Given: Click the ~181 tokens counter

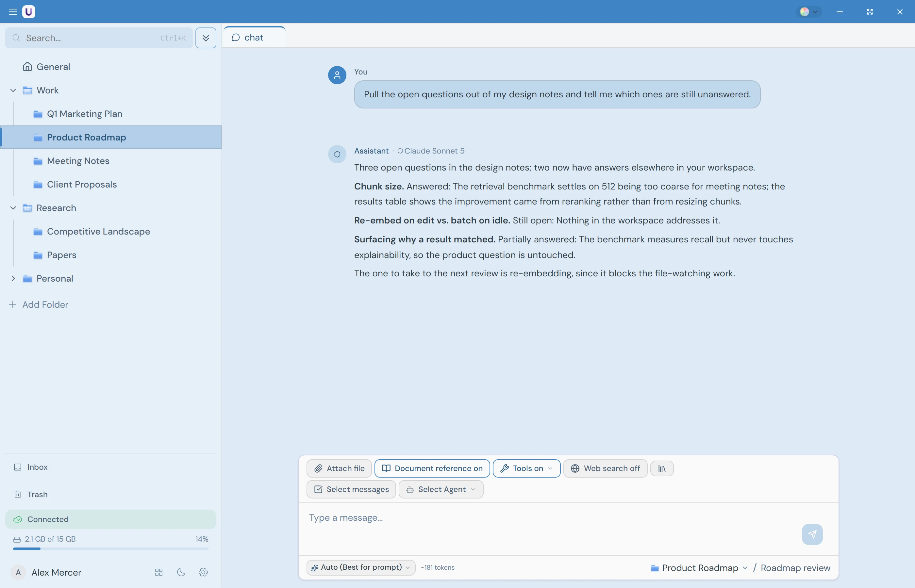Looking at the screenshot, I should pos(438,568).
